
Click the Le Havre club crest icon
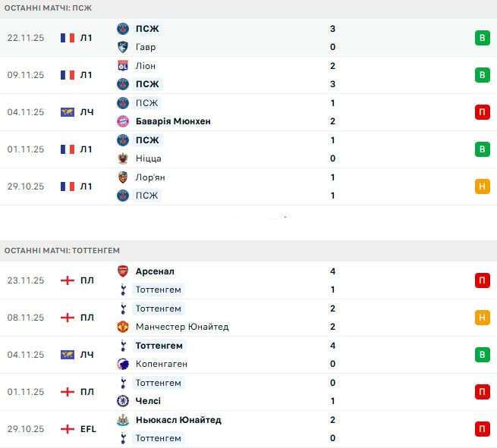pos(123,47)
